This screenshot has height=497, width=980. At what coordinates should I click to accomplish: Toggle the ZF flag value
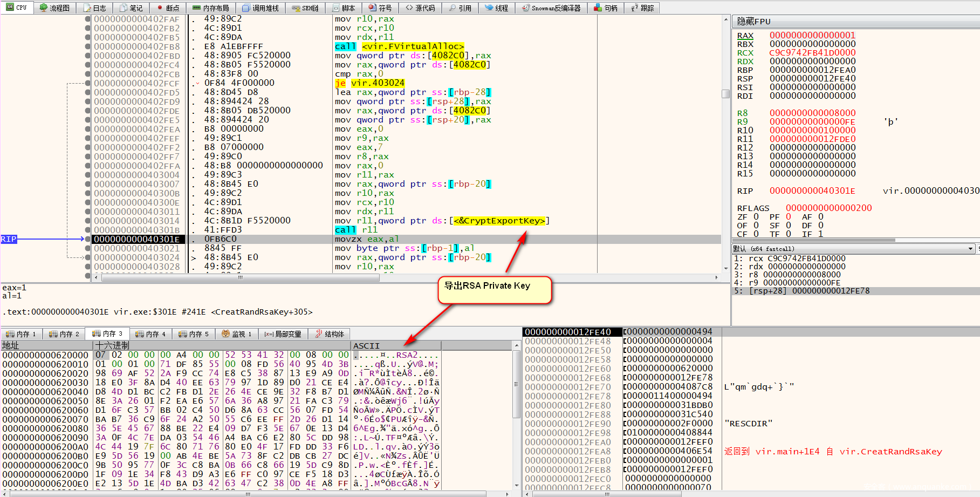(x=756, y=217)
